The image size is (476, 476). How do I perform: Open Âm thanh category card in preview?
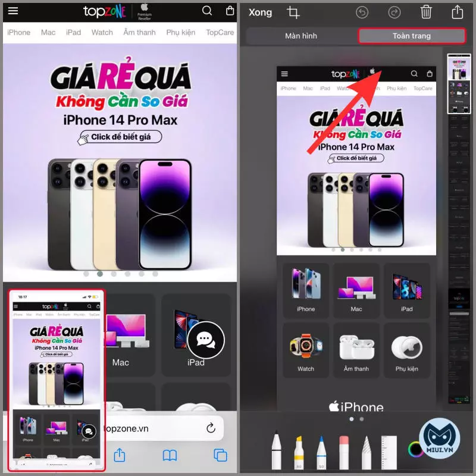coord(356,350)
